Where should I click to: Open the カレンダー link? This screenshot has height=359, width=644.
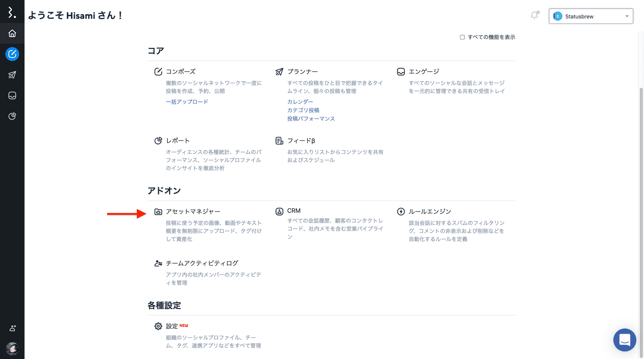(300, 102)
